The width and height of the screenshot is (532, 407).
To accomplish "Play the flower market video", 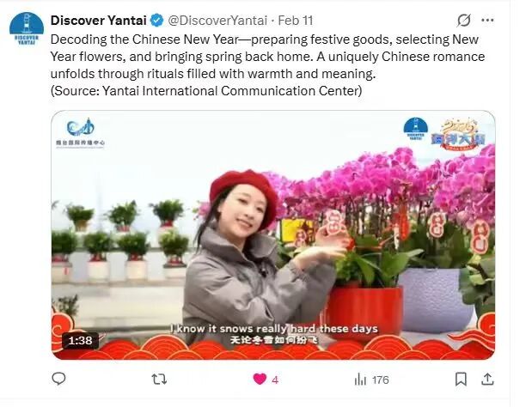I will pos(273,235).
